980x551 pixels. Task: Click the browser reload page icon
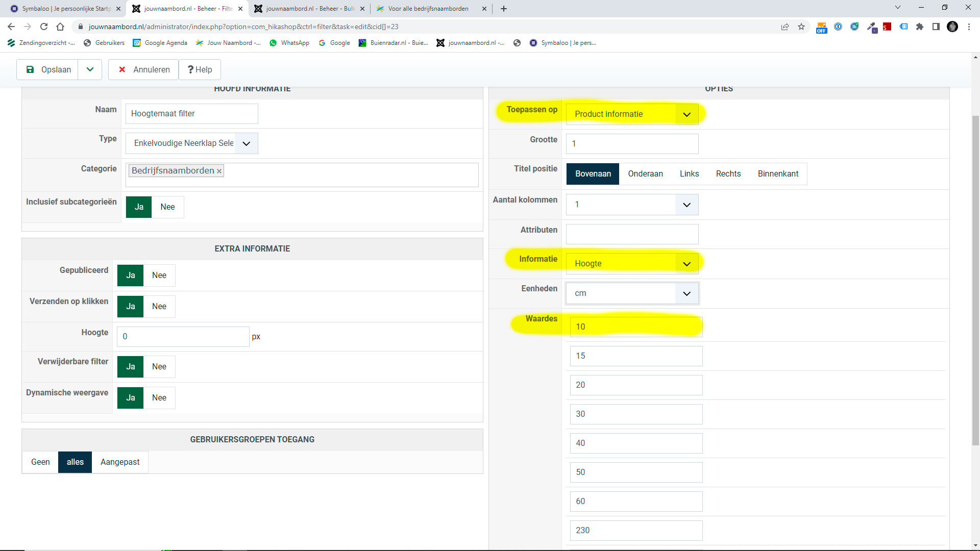click(x=44, y=27)
